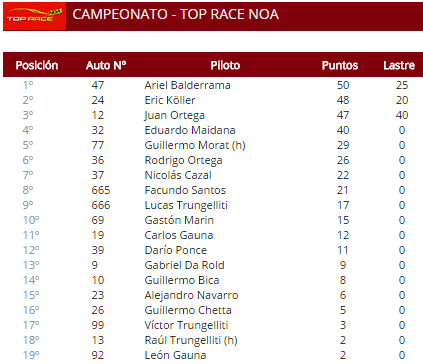Select pilot Eric Köller
The image size is (423, 364).
pos(170,100)
